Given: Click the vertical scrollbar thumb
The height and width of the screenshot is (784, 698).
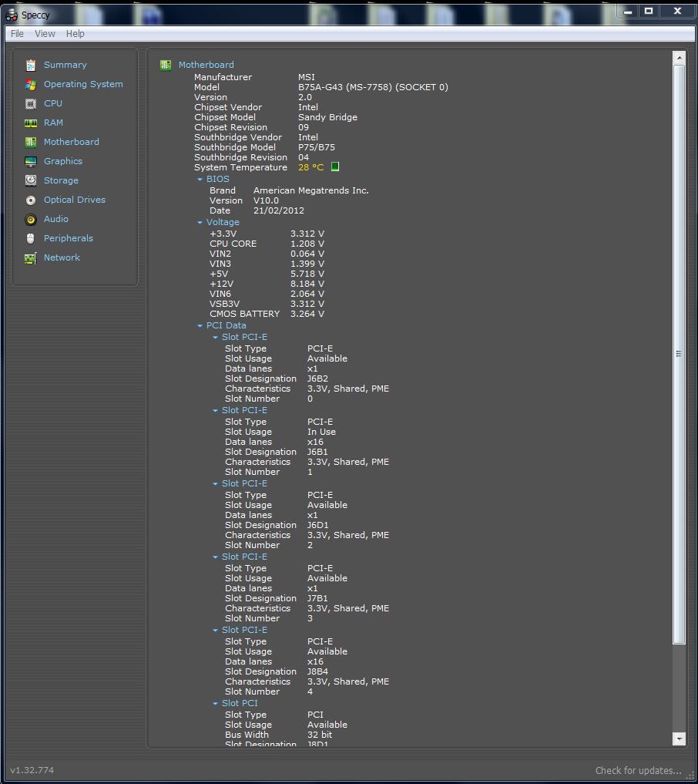Looking at the screenshot, I should 679,354.
